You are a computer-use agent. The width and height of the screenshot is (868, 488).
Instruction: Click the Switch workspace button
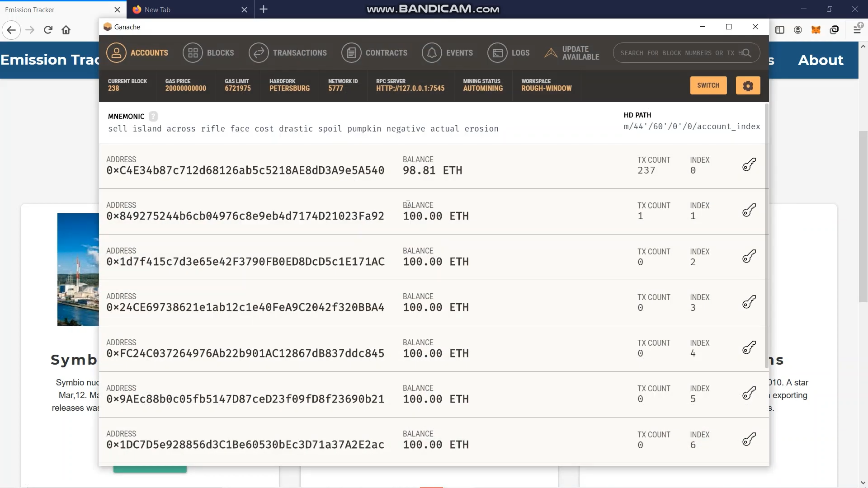coord(708,85)
